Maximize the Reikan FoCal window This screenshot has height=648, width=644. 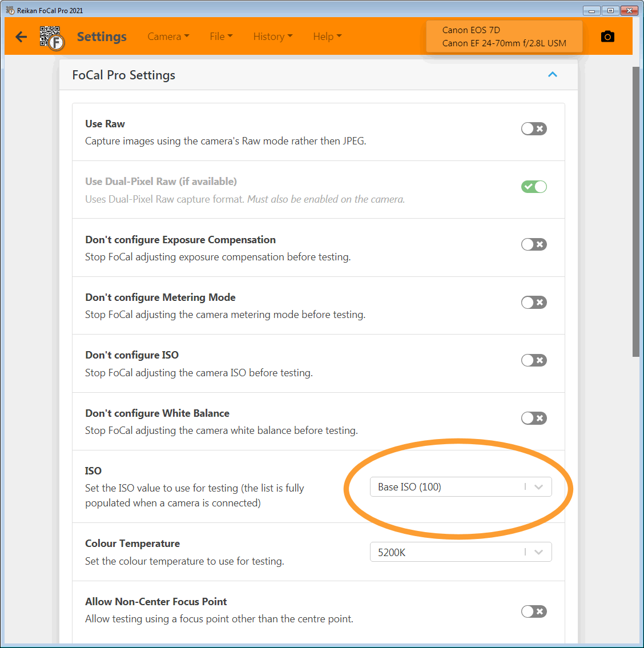[610, 11]
